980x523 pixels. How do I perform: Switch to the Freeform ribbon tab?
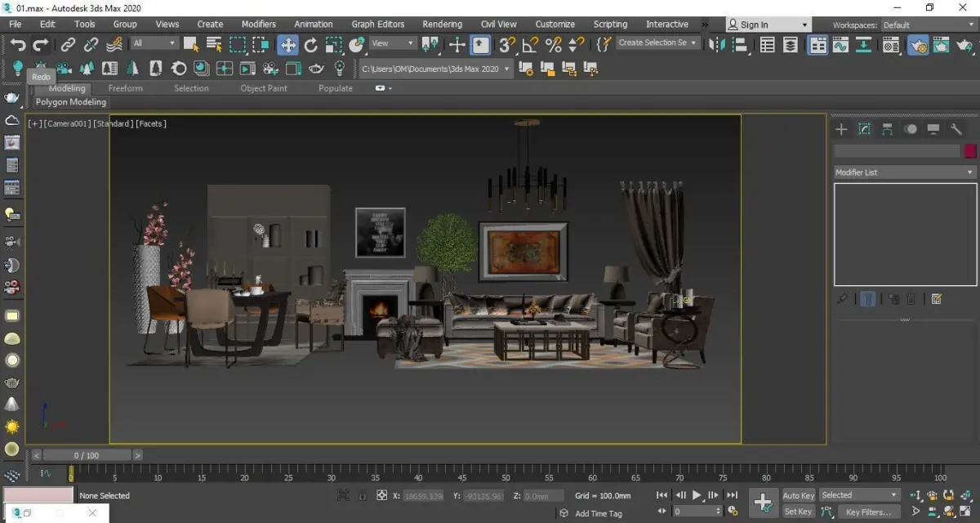tap(125, 88)
